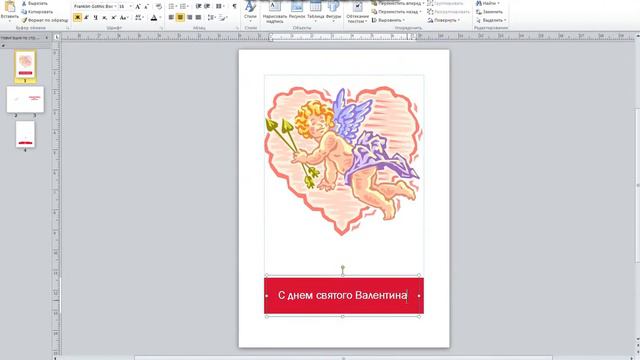This screenshot has width=640, height=360.
Task: Click Переместить назад send backward
Action: (x=396, y=12)
